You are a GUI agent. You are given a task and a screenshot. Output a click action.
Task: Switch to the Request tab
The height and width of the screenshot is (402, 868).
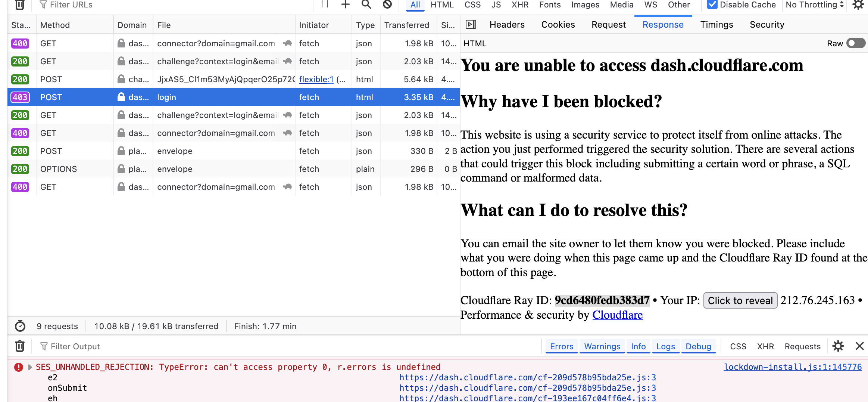pyautogui.click(x=609, y=25)
